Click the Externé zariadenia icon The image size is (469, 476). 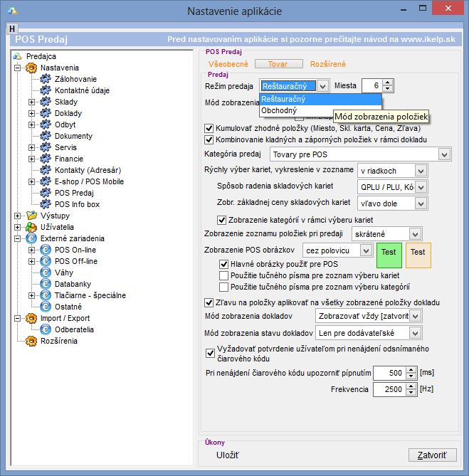click(x=31, y=238)
